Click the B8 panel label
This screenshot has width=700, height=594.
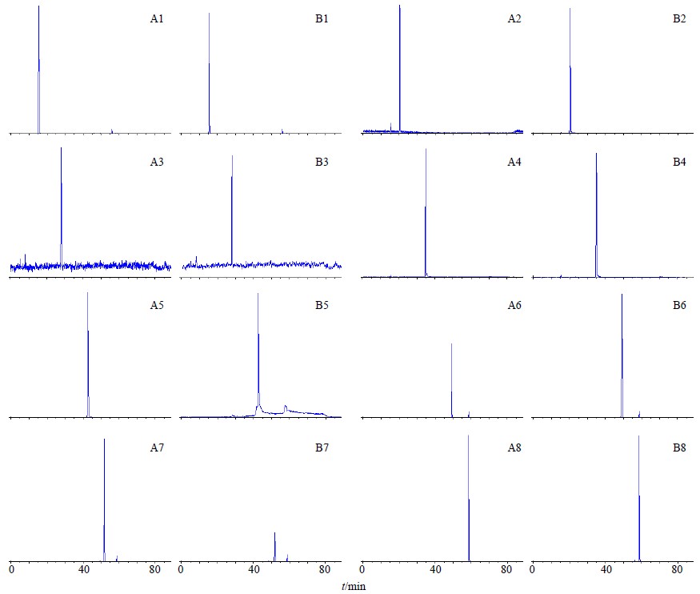(679, 448)
